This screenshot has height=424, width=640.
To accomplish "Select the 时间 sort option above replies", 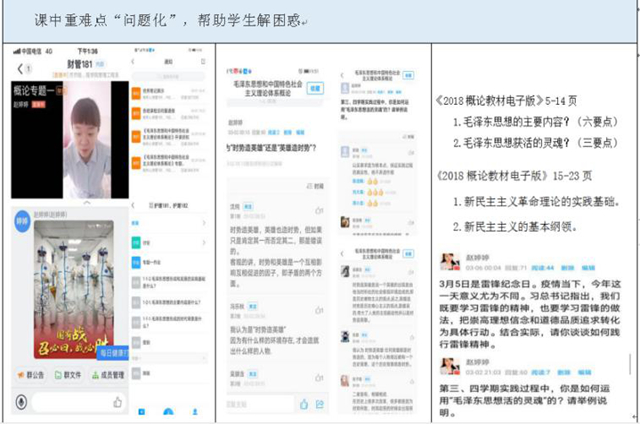I will (318, 186).
